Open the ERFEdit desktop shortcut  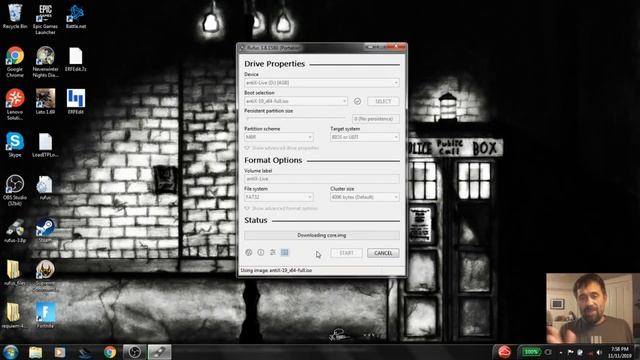pyautogui.click(x=76, y=102)
